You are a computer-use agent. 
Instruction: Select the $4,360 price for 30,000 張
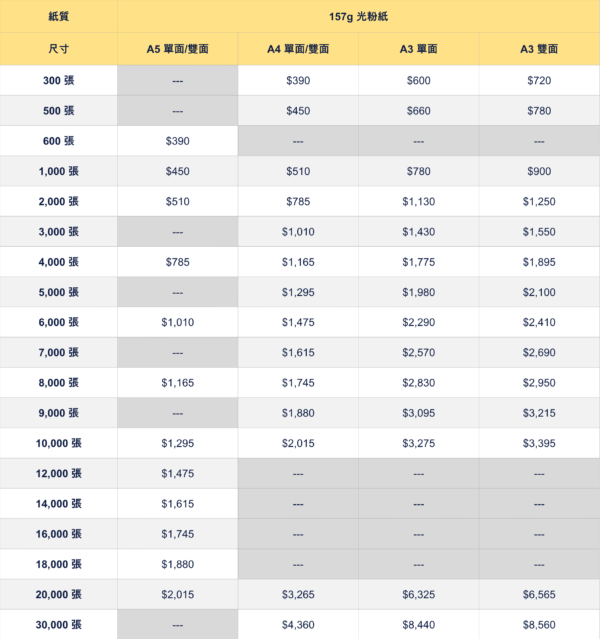298,625
